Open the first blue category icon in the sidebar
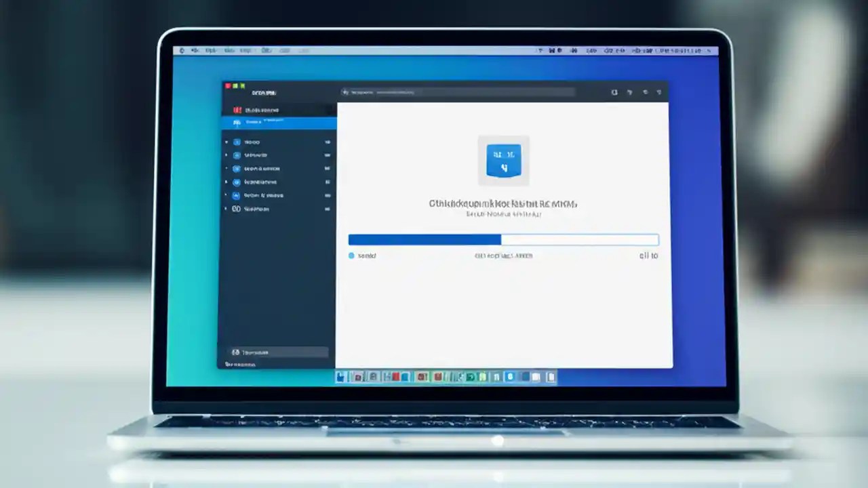868x488 pixels. click(x=236, y=142)
